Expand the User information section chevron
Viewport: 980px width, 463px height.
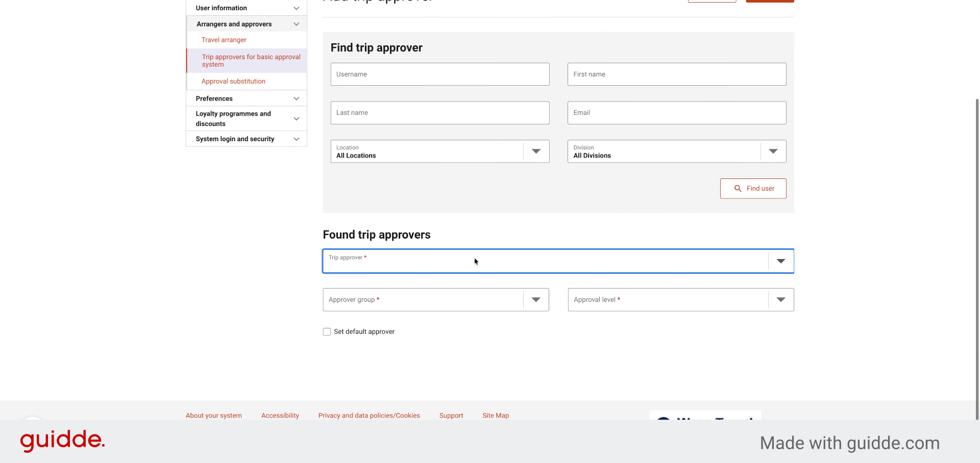(x=297, y=8)
